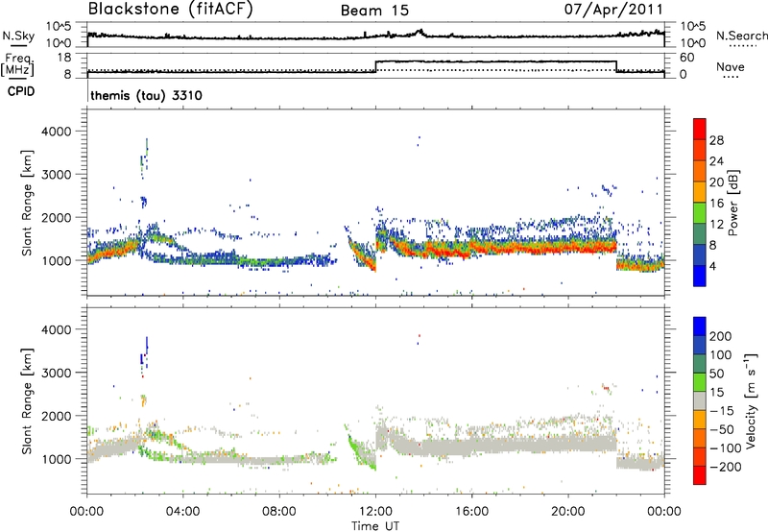Click the 'Freq. [MHz]' axis label

[x=17, y=64]
